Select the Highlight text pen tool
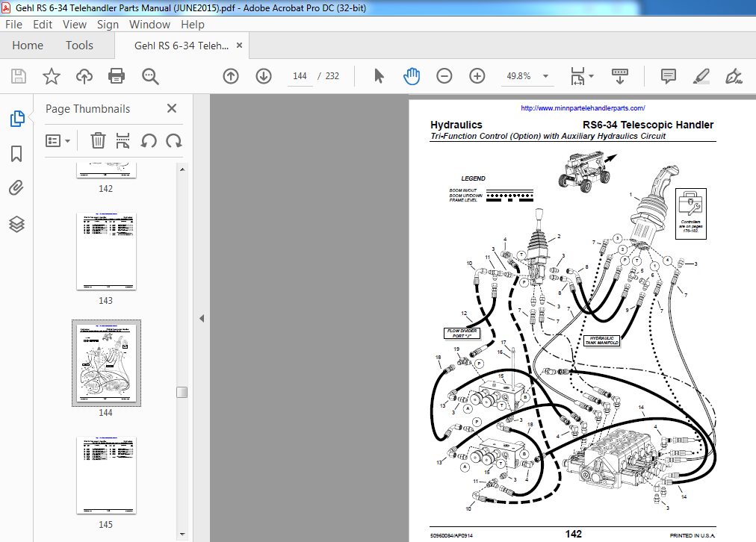This screenshot has width=756, height=542. (x=701, y=76)
